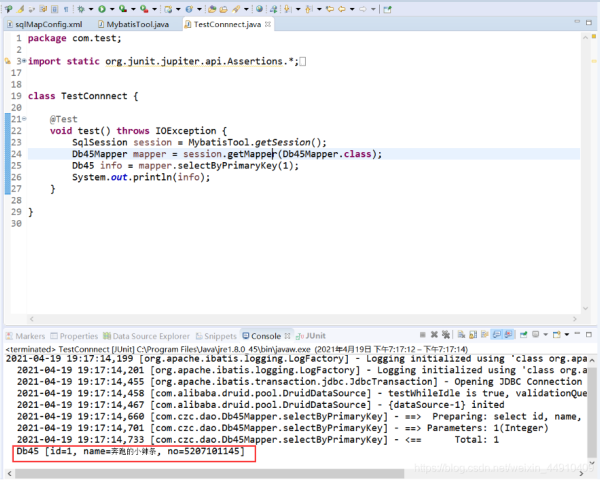Screen dimensions: 600x480
Task: Click the 'class TestConnnect {' code line
Action: point(83,96)
